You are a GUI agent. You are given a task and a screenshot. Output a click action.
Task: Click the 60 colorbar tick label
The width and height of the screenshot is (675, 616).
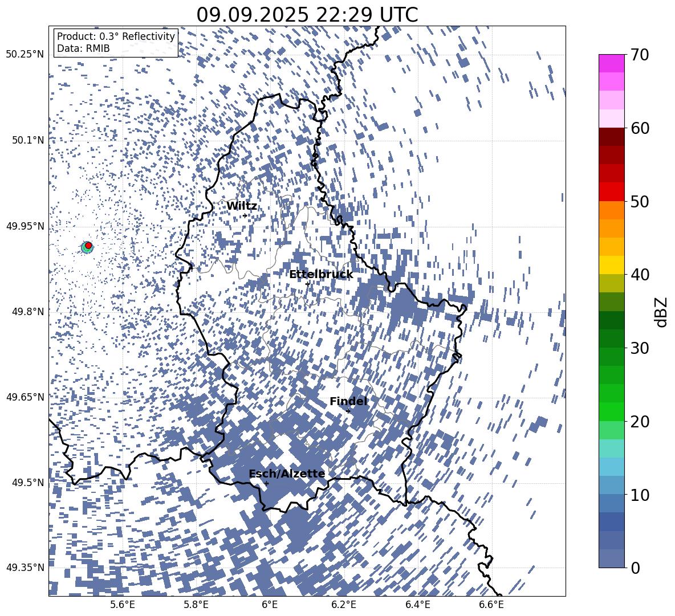tap(640, 128)
